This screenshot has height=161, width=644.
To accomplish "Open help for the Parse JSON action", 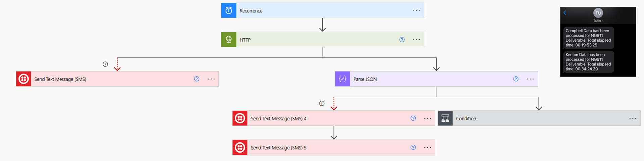I will (516, 79).
